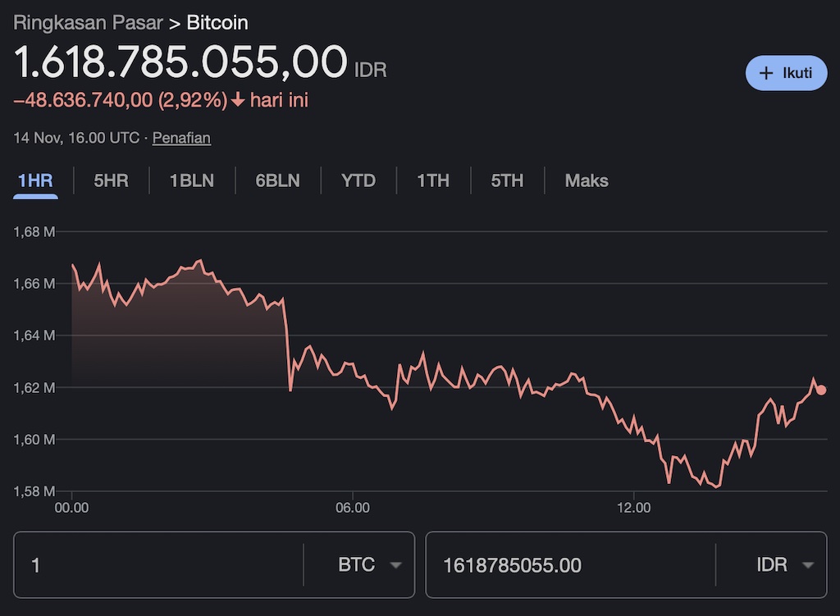Select the 6BLN chart range
840x616 pixels.
pyautogui.click(x=277, y=180)
